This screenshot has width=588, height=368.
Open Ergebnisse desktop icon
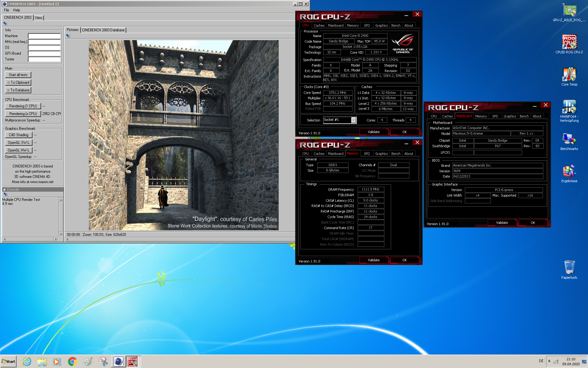(569, 174)
